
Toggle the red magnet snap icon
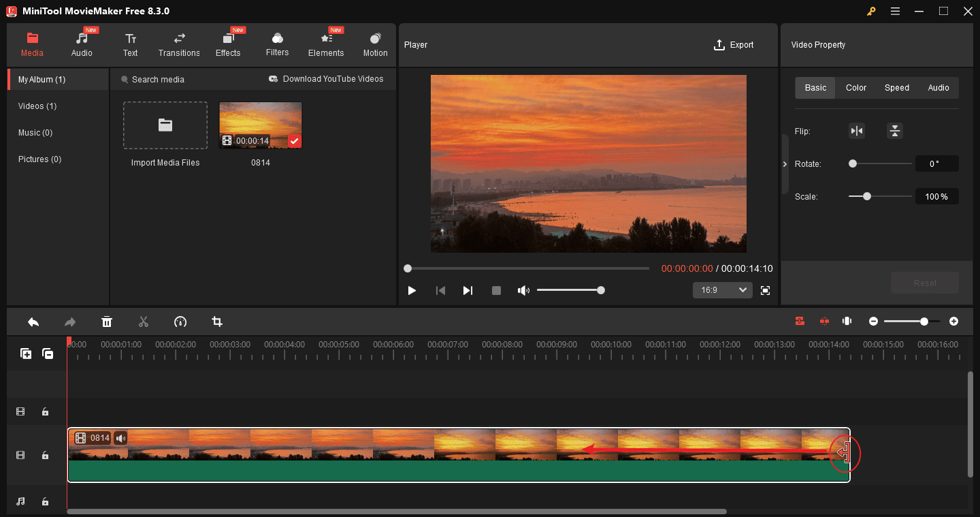tap(800, 321)
